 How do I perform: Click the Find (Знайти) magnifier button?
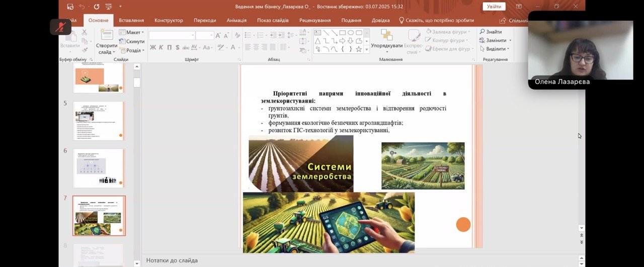coord(491,32)
